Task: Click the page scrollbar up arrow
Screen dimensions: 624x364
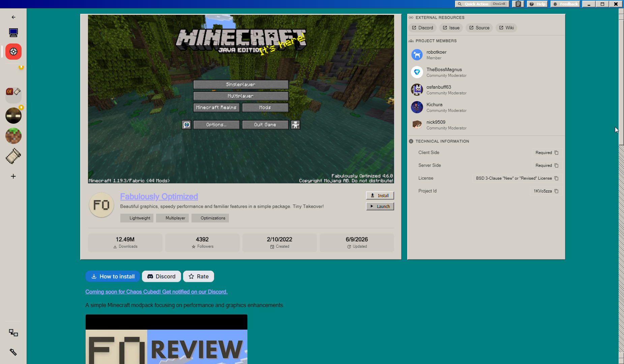Action: coord(621,11)
